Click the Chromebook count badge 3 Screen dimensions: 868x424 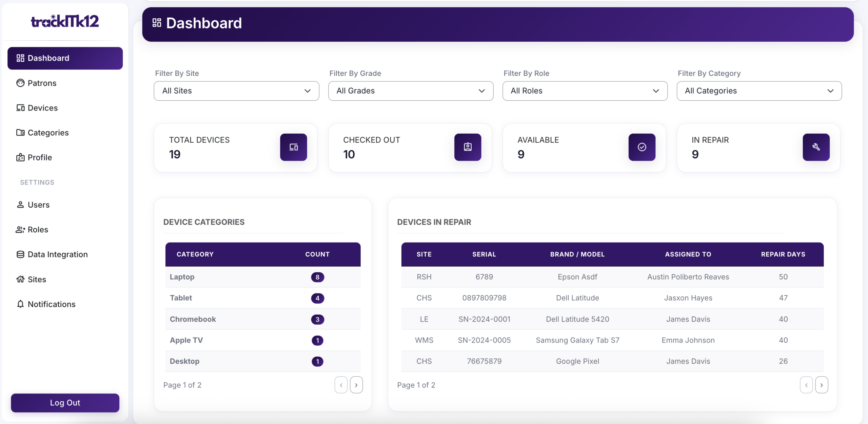tap(317, 319)
